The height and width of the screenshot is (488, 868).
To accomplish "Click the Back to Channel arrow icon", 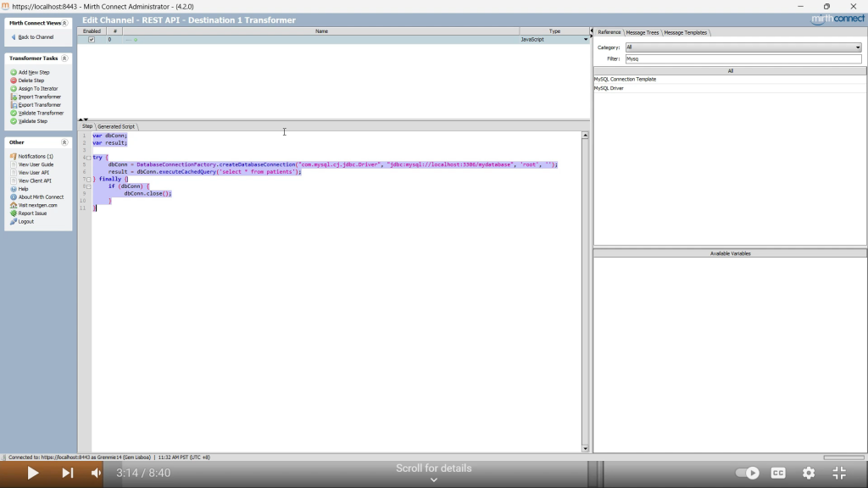I will coord(14,37).
